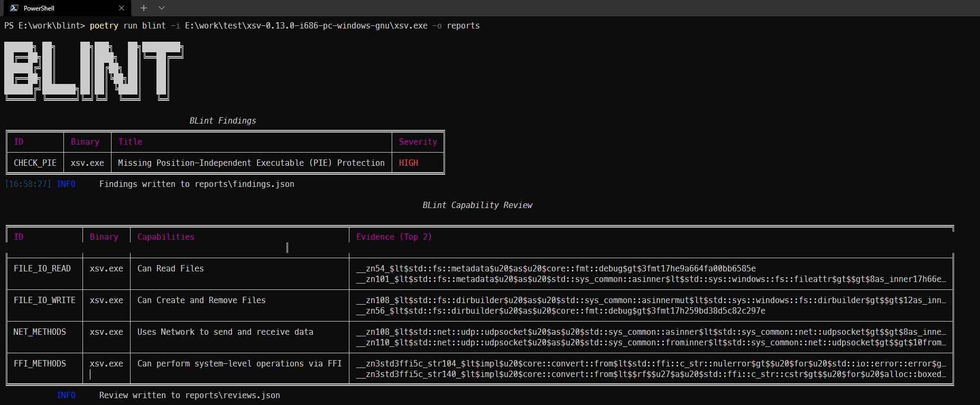Click the Capability table 'Binary' header
Image resolution: width=980 pixels, height=405 pixels.
coord(104,237)
